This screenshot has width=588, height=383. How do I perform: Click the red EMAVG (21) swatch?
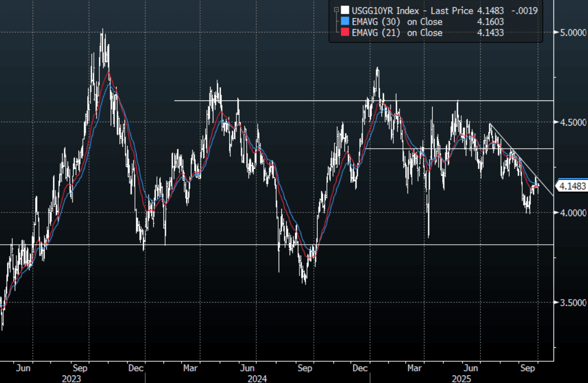pyautogui.click(x=344, y=33)
